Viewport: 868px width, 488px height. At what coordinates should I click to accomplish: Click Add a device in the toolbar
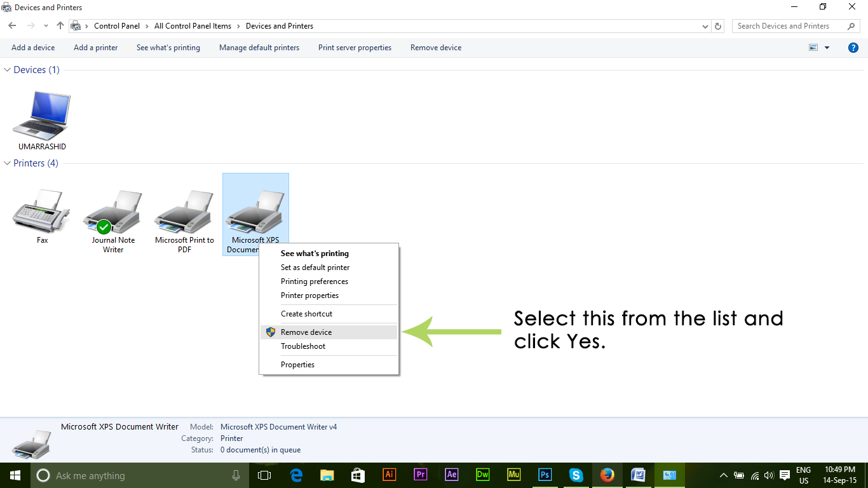coord(33,48)
